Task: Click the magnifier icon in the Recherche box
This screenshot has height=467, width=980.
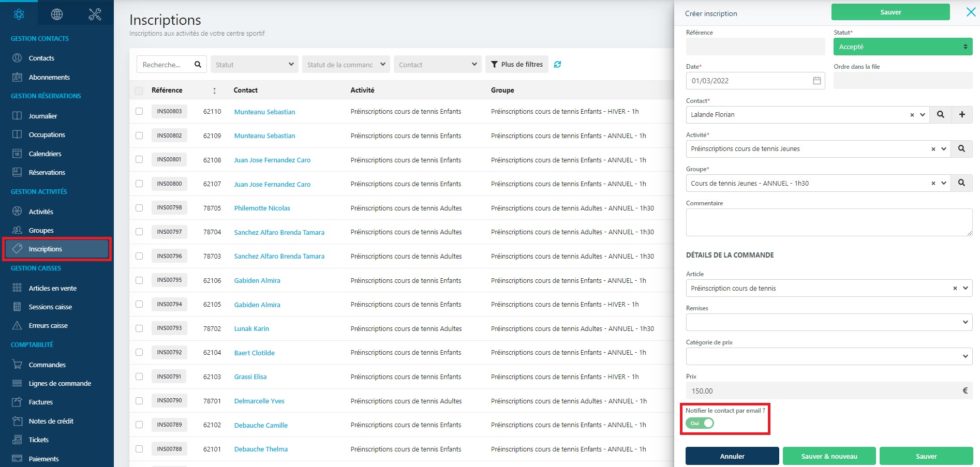Action: point(198,64)
